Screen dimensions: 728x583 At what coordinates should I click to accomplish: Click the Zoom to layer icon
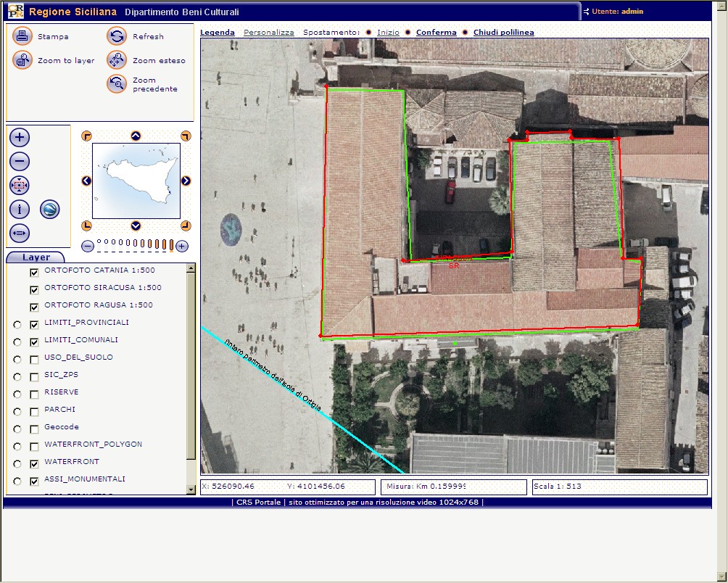pyautogui.click(x=22, y=60)
